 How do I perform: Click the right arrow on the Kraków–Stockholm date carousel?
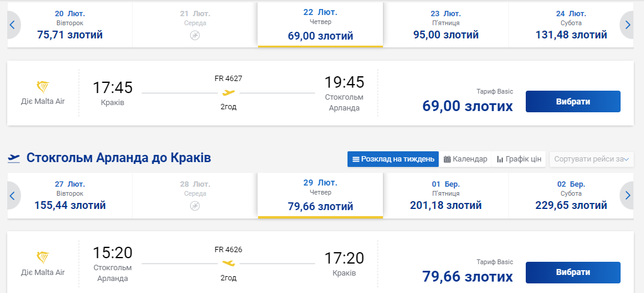point(627,25)
